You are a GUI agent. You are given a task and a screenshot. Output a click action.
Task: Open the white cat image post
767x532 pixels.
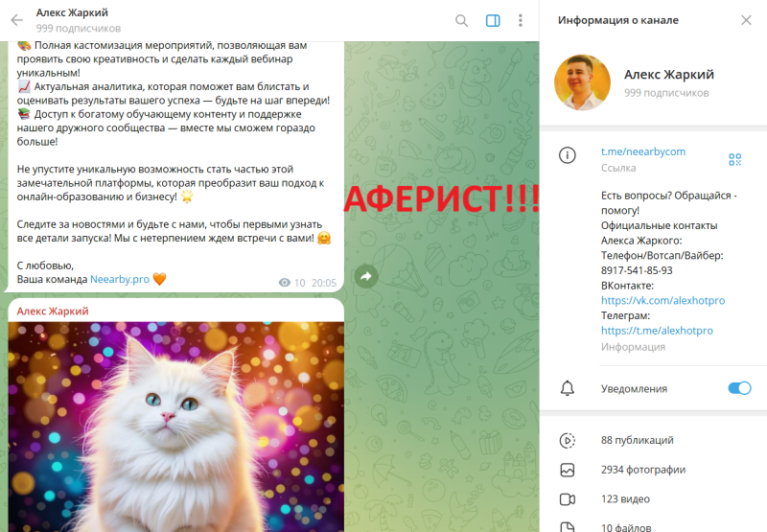point(176,427)
